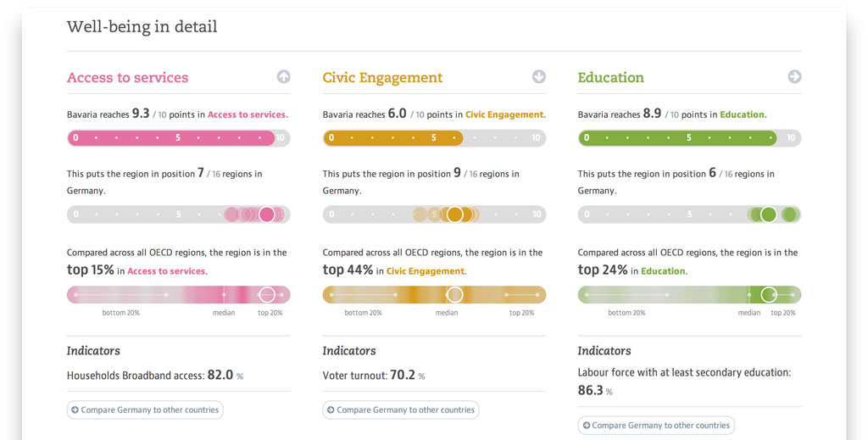This screenshot has width=868, height=440.
Task: Click the down-arrow icon beside Civic Engagement
Action: tap(539, 77)
